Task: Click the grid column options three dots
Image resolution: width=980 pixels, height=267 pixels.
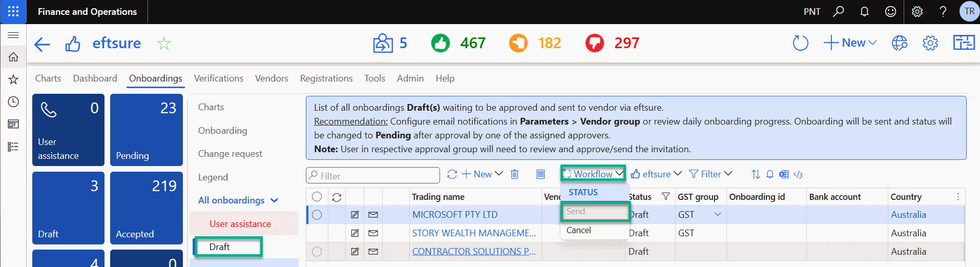Action: pyautogui.click(x=958, y=197)
